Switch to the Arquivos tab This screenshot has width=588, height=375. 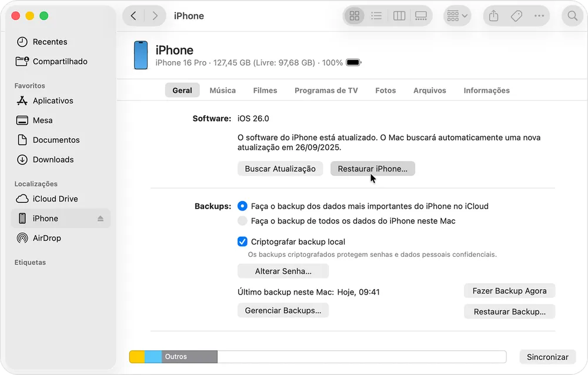[x=430, y=91]
